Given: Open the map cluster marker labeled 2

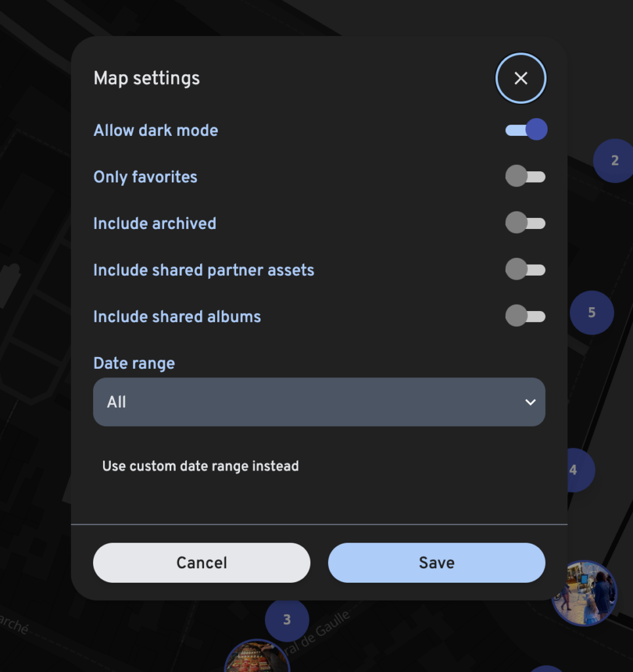Looking at the screenshot, I should pyautogui.click(x=615, y=161).
